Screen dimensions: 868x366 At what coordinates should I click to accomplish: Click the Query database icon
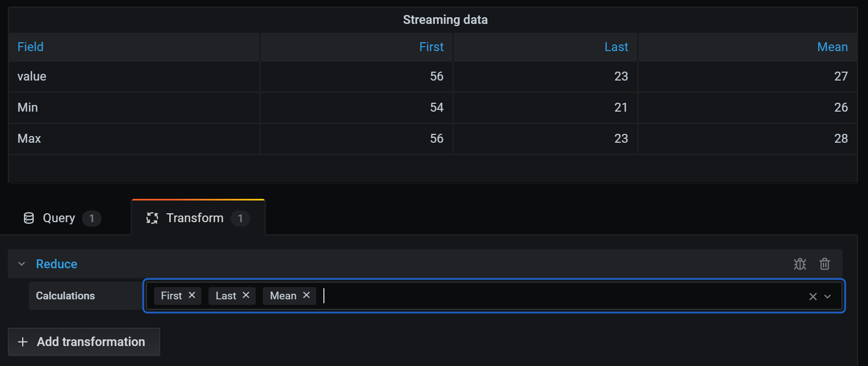click(x=29, y=218)
